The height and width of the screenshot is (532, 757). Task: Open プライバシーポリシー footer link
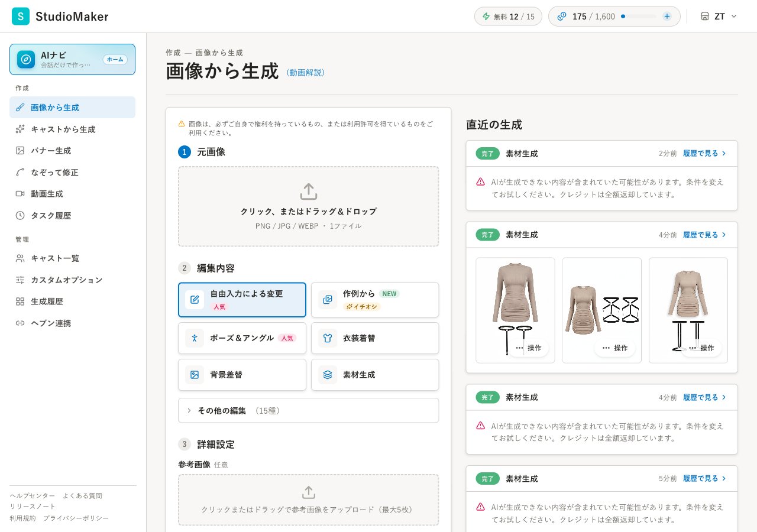(x=76, y=518)
